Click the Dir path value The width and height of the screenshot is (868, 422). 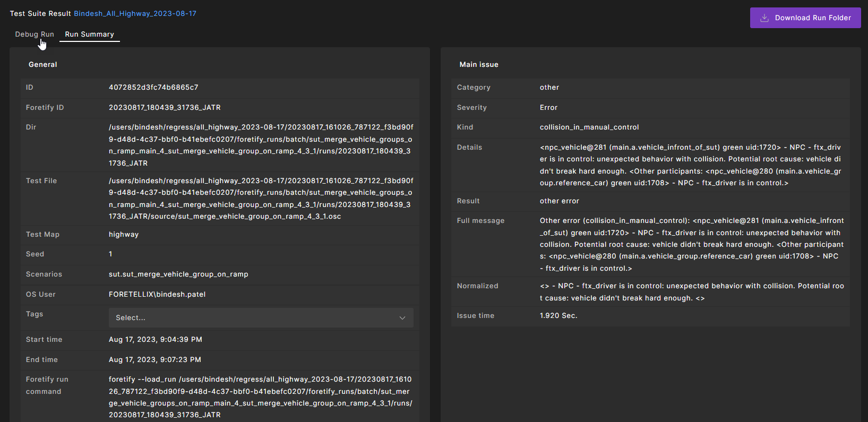click(x=261, y=145)
